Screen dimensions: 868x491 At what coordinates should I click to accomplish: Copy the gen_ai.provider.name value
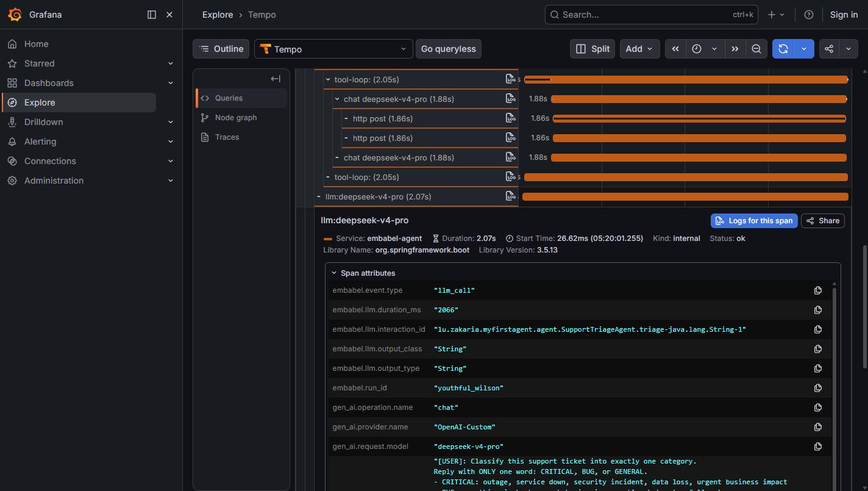click(x=818, y=427)
